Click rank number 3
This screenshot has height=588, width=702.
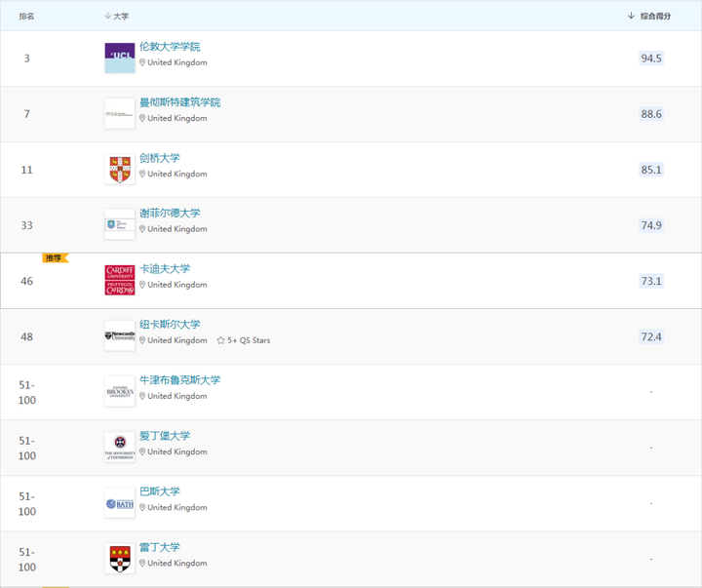27,59
